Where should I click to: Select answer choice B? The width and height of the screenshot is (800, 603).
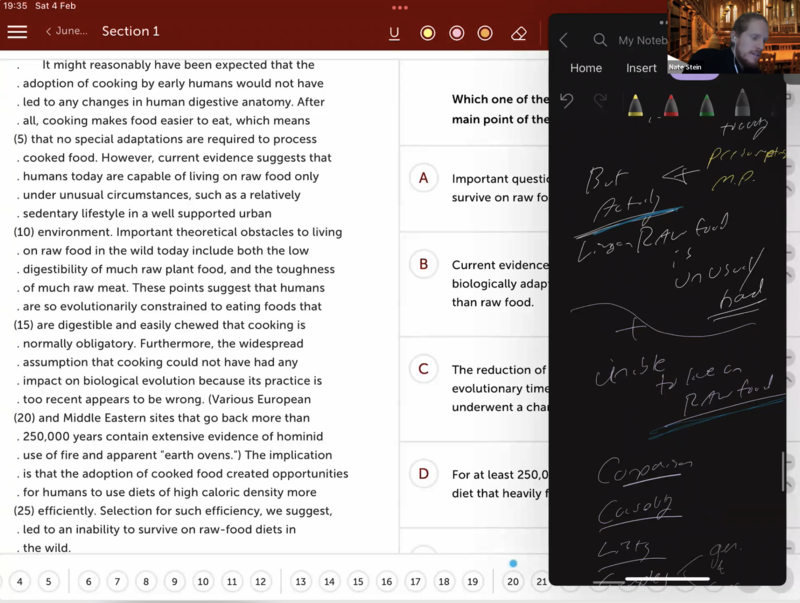(x=423, y=264)
